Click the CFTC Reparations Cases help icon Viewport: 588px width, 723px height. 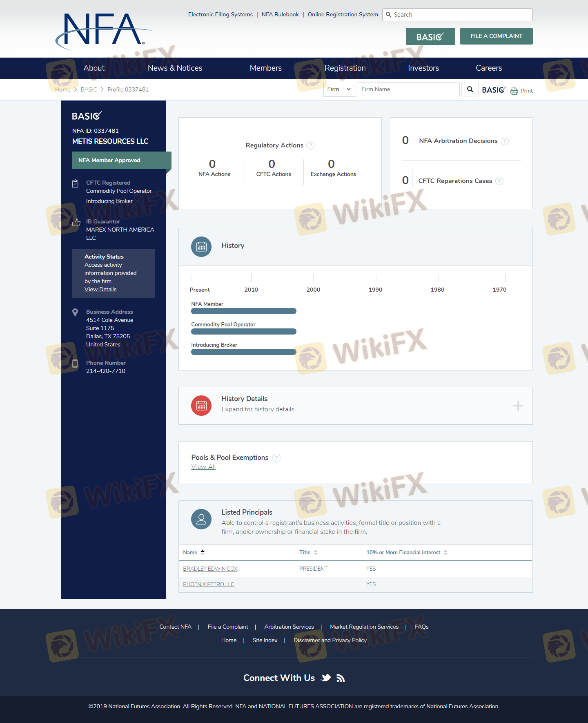click(x=499, y=181)
